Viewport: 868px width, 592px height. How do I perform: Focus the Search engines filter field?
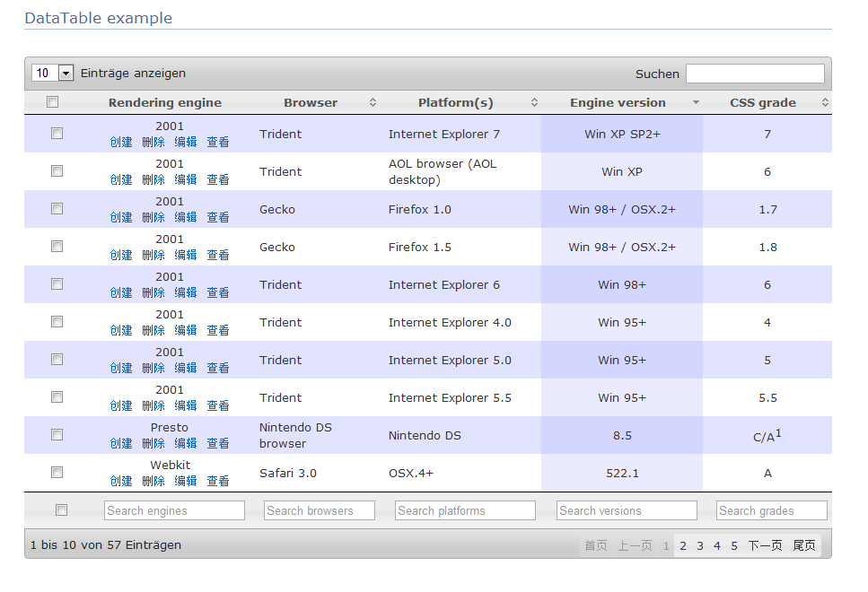click(174, 510)
